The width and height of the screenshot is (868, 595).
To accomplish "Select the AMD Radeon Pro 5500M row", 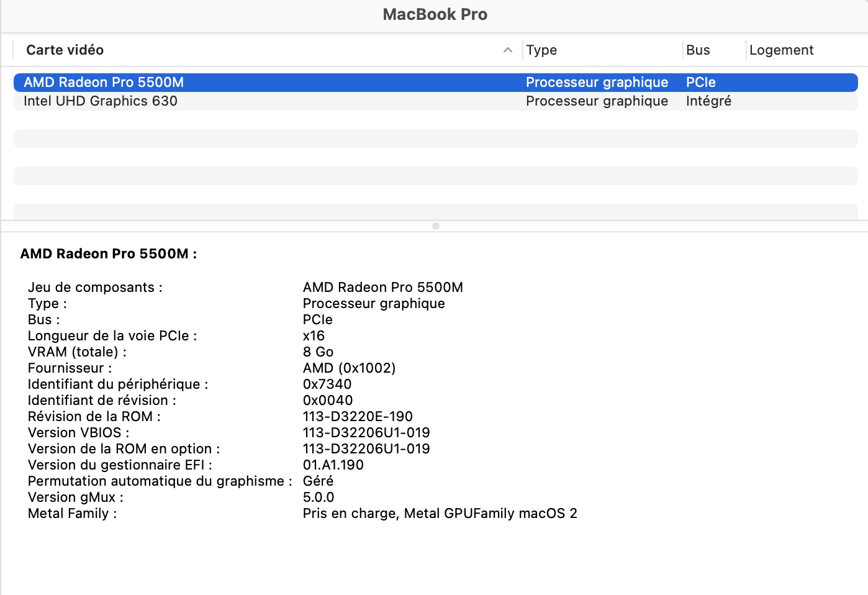I will 436,83.
